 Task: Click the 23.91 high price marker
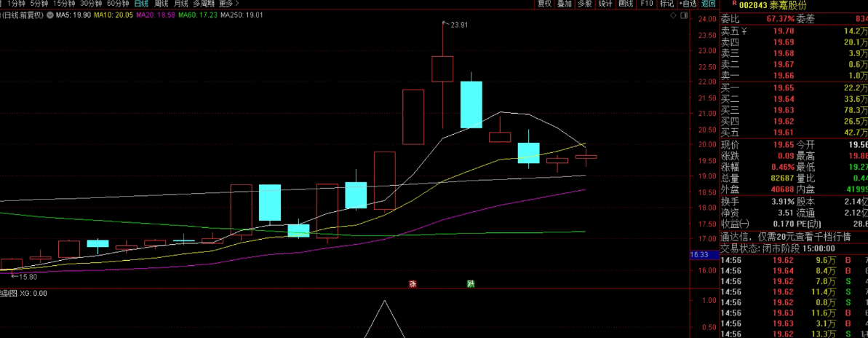click(459, 24)
